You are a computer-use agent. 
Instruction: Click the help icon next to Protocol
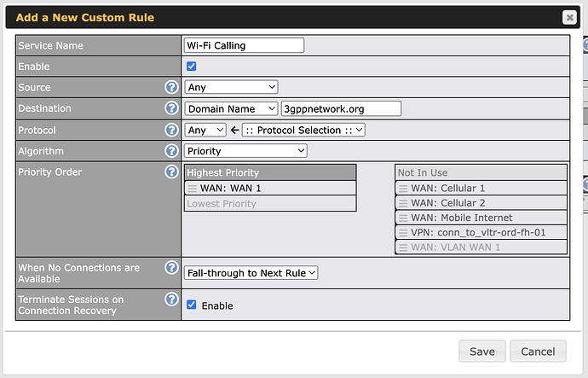point(171,130)
